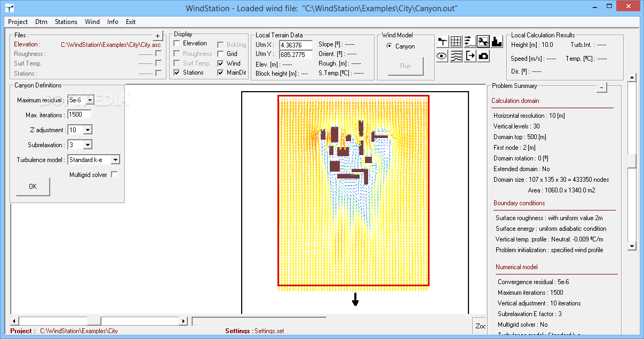The image size is (644, 339).
Task: Open the Project menu
Action: [18, 22]
